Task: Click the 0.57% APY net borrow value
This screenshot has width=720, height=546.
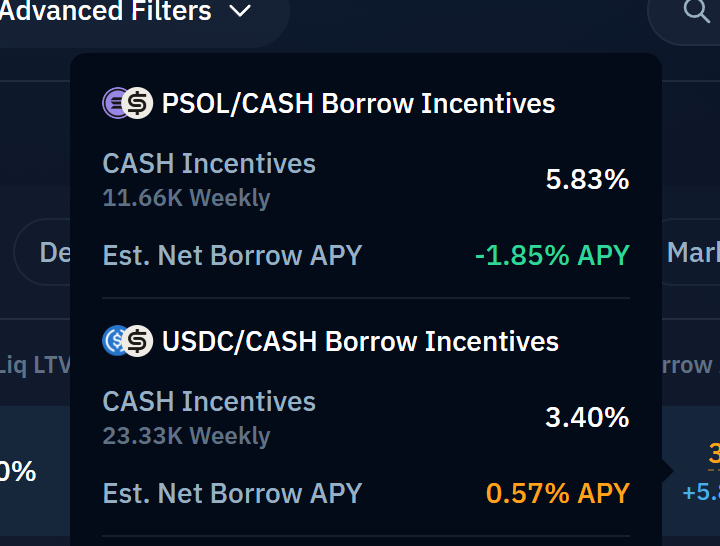Action: 558,493
